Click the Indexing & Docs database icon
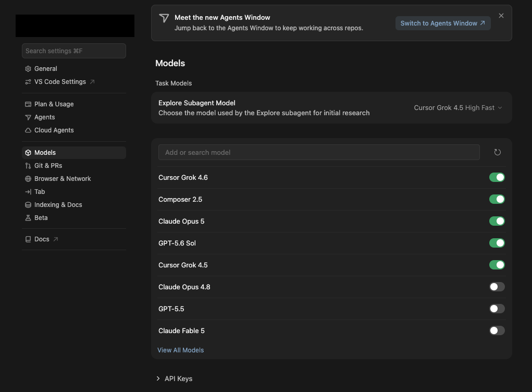This screenshot has height=392, width=532. (28, 205)
